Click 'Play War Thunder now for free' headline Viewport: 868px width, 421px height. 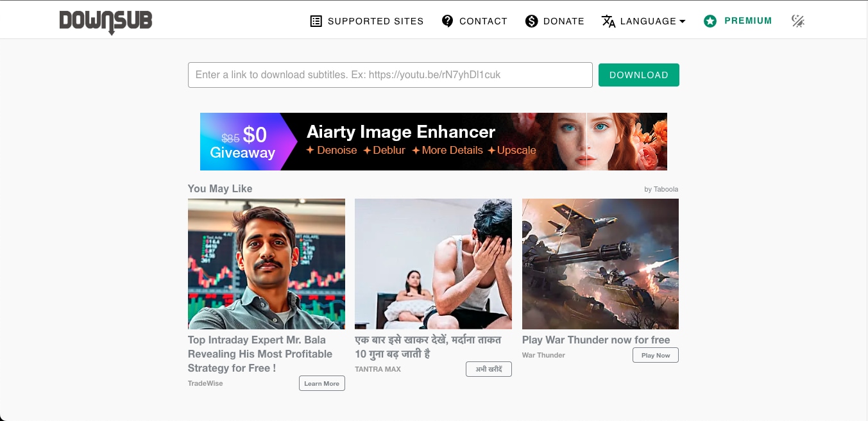pos(596,340)
